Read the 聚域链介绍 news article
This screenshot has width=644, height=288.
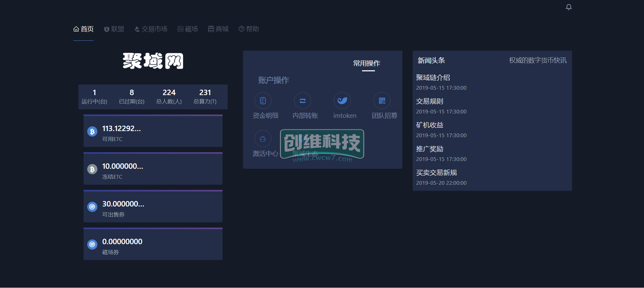tap(433, 78)
